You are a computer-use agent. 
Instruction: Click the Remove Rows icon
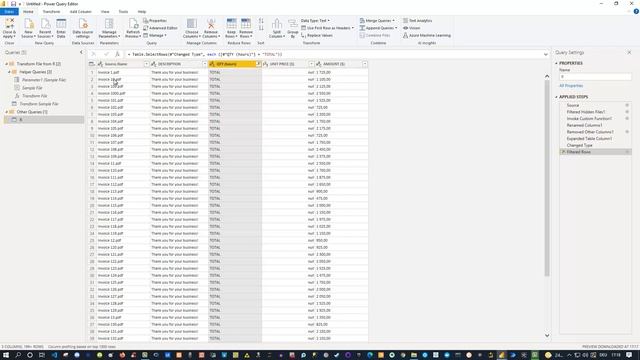coord(246,24)
